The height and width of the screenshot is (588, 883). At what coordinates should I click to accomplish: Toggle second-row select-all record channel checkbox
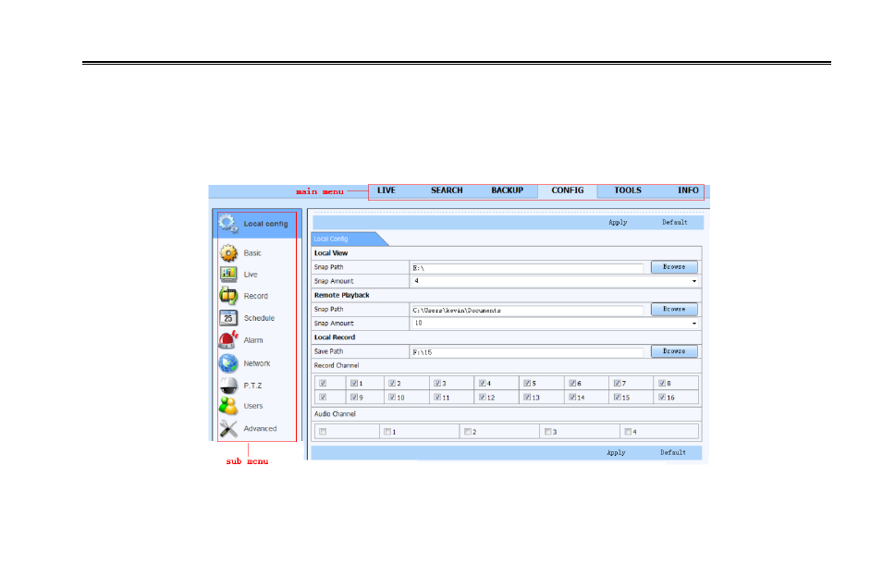[x=323, y=397]
